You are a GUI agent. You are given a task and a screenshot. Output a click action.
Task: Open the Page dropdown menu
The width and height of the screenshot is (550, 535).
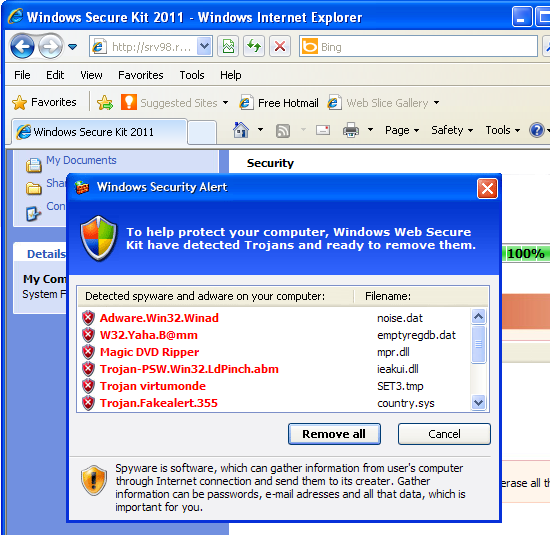tap(402, 130)
